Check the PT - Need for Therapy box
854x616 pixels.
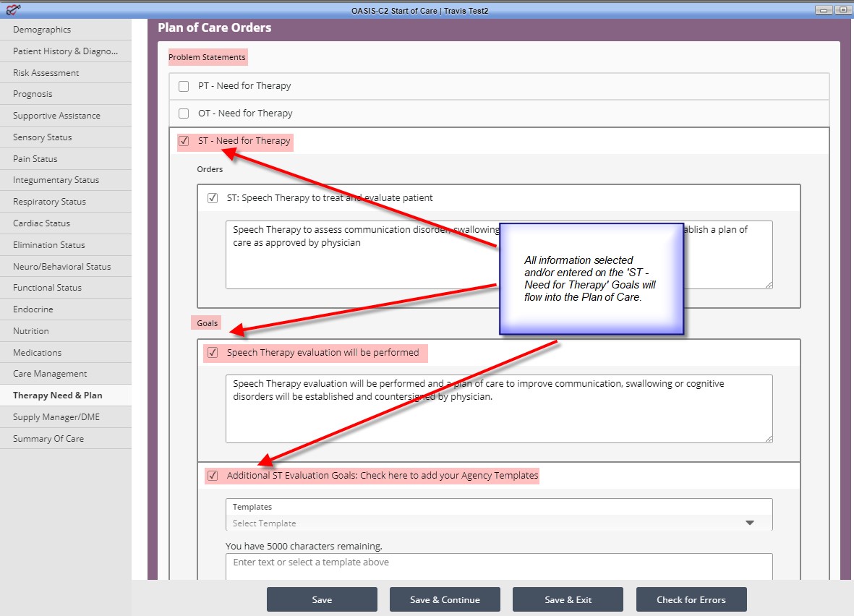pyautogui.click(x=184, y=86)
